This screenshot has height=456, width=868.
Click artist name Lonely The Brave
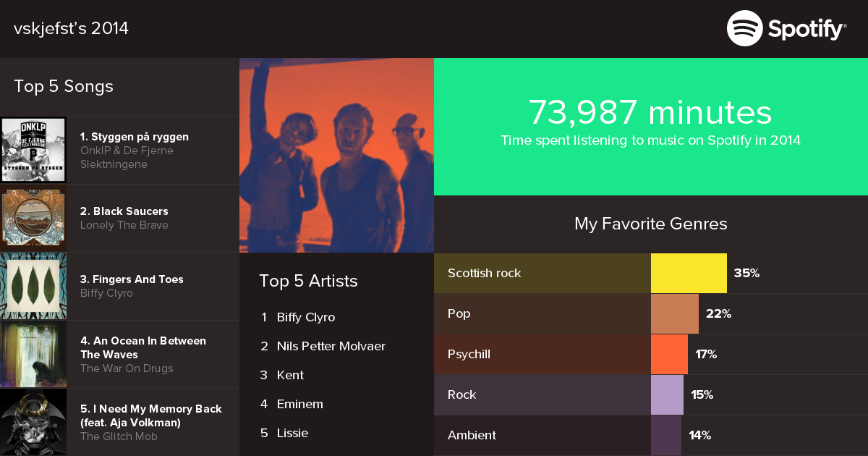[124, 225]
